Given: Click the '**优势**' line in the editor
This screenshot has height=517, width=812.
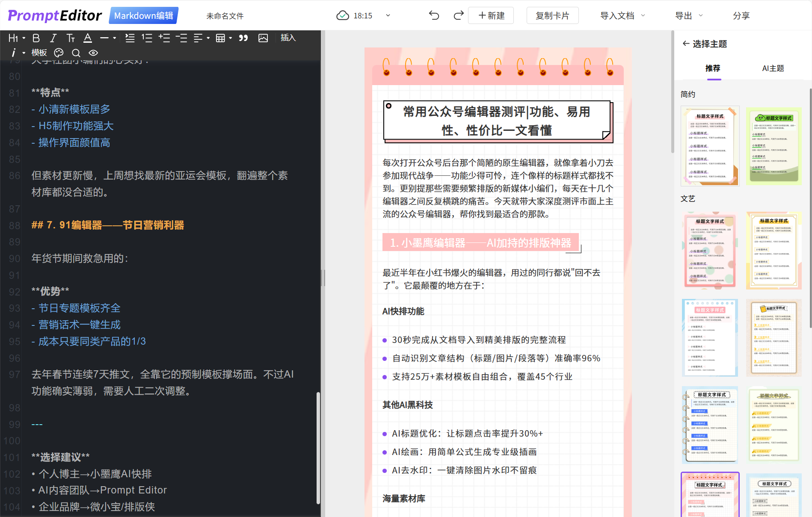Looking at the screenshot, I should click(50, 292).
